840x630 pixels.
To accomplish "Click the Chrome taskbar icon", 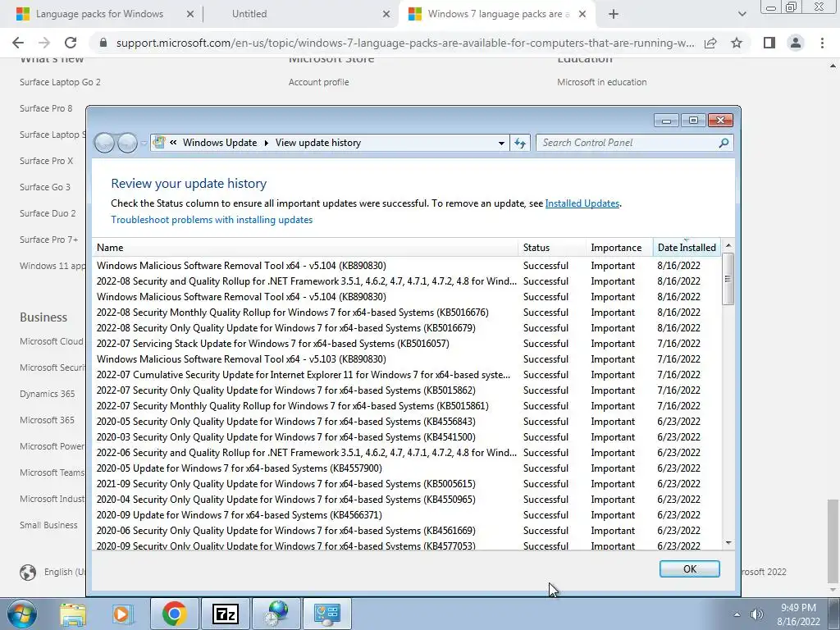I will (x=174, y=614).
